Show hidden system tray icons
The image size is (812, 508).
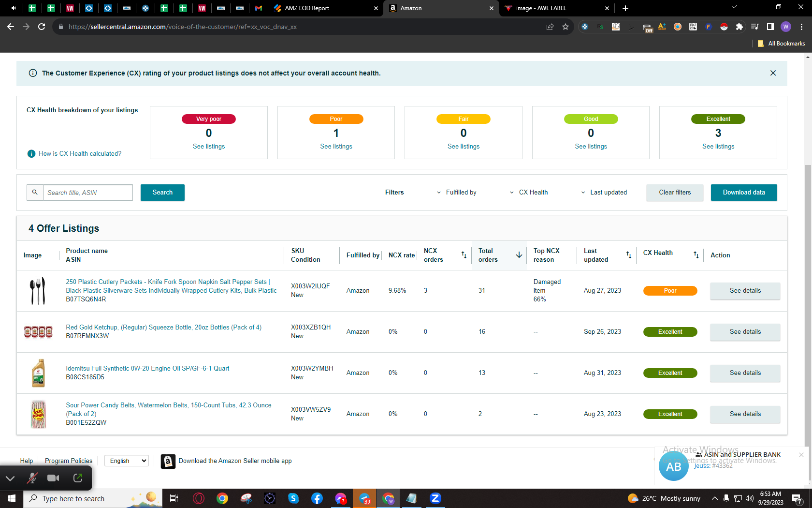714,498
